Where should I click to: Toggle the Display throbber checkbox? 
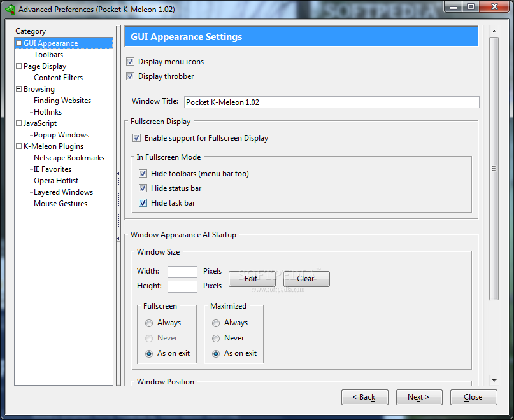click(x=130, y=76)
